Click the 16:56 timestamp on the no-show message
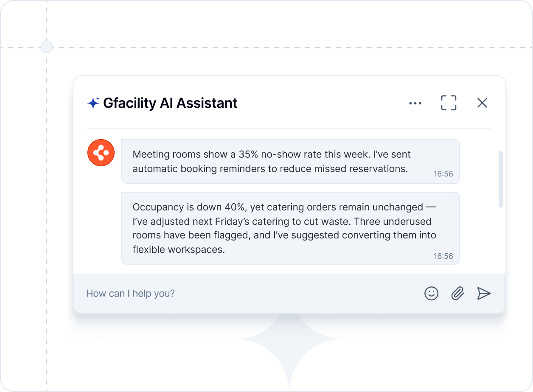The width and height of the screenshot is (533, 392). (443, 174)
